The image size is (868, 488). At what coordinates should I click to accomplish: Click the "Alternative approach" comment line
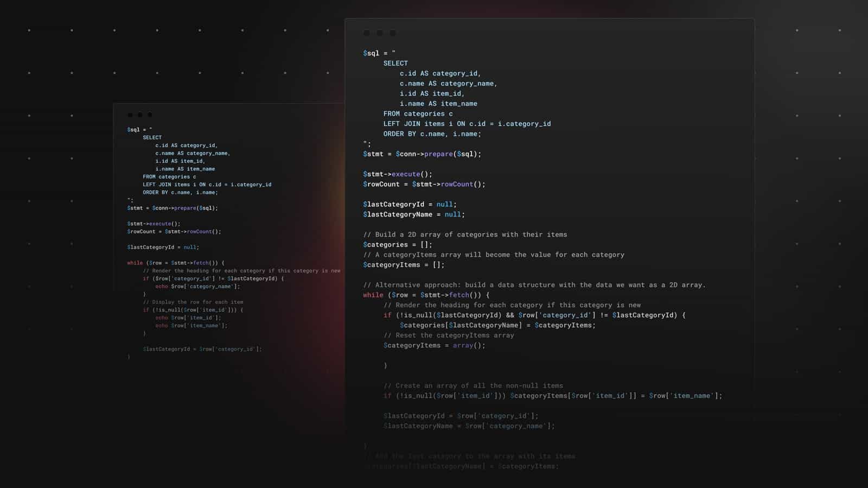(534, 285)
